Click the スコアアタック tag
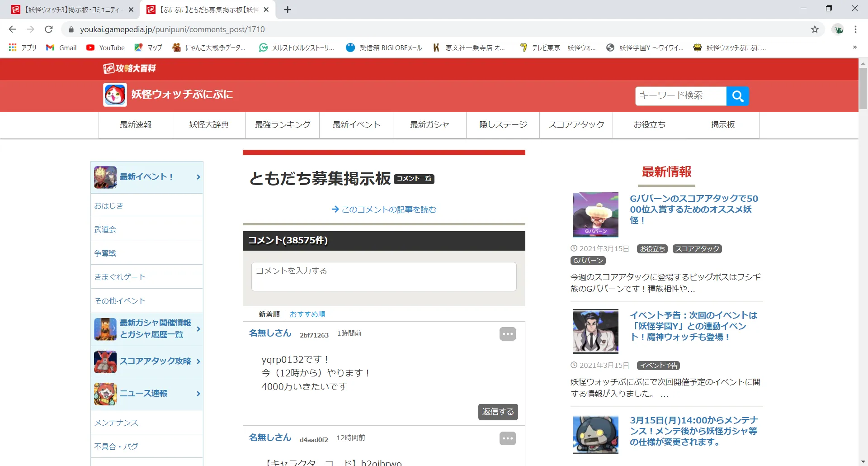The width and height of the screenshot is (868, 466). pos(697,249)
